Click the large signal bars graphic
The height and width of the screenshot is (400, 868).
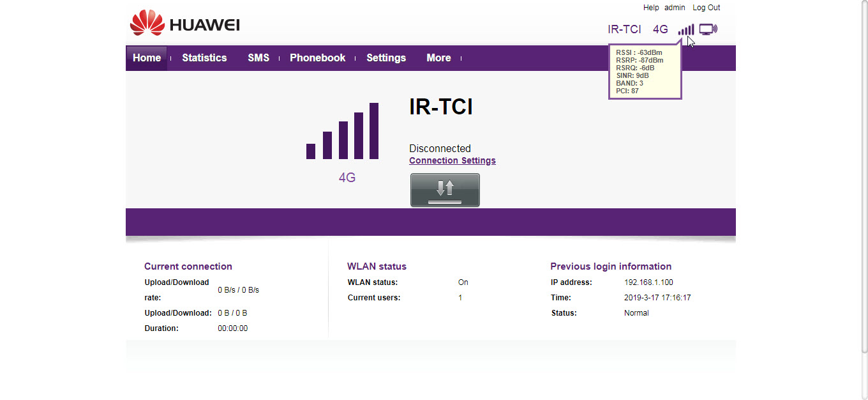tap(343, 132)
